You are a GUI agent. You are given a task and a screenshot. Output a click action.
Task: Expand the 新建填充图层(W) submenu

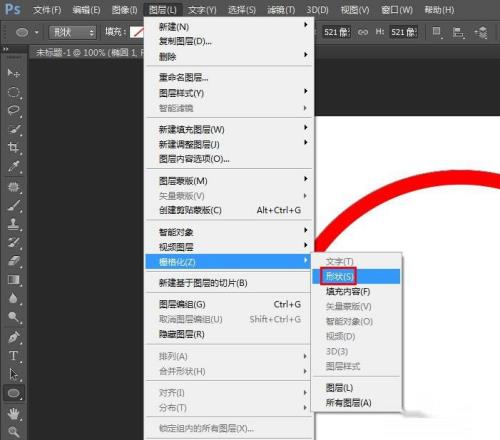[229, 129]
